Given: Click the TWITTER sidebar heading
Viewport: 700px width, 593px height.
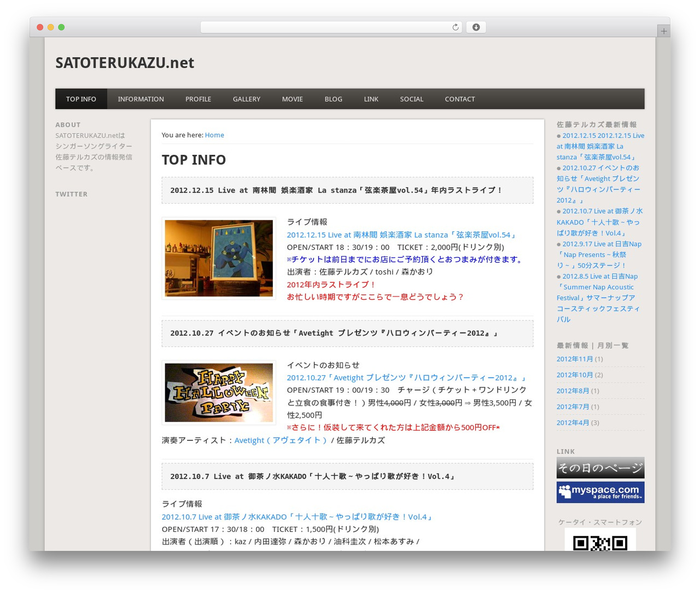Looking at the screenshot, I should tap(71, 194).
